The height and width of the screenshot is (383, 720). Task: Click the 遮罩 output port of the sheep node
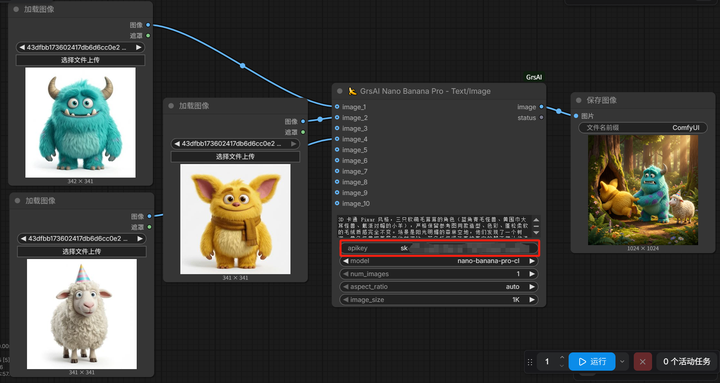[x=149, y=227]
